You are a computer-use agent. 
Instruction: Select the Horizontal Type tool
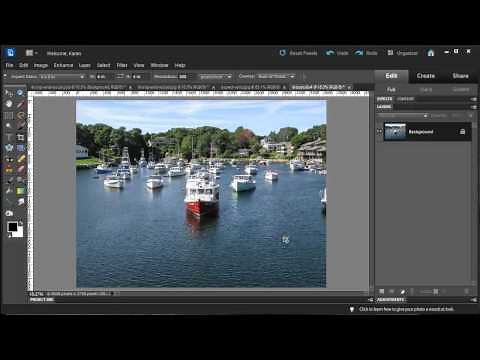[x=9, y=137]
